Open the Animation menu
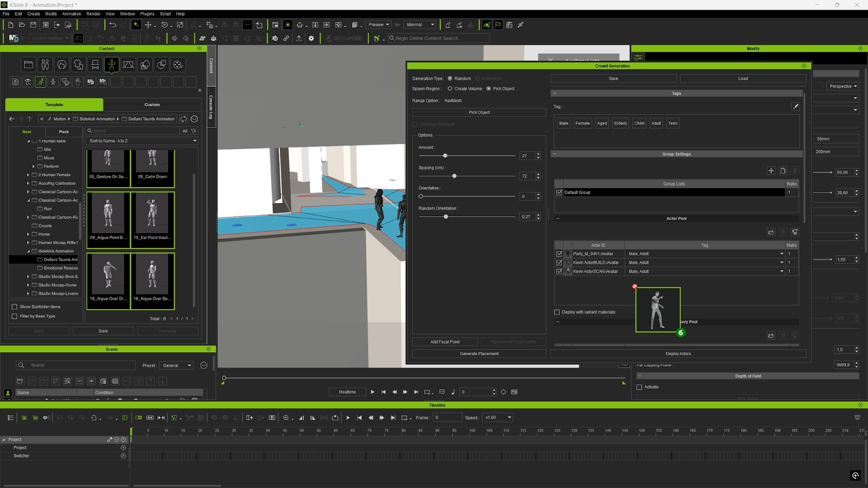Viewport: 868px width, 488px height. point(72,14)
